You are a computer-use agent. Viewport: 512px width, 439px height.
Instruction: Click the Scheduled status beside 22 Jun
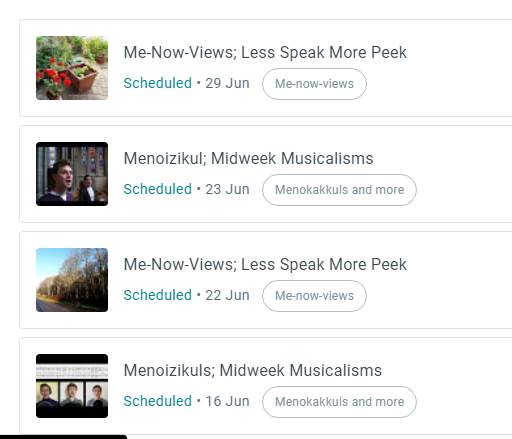pyautogui.click(x=158, y=295)
